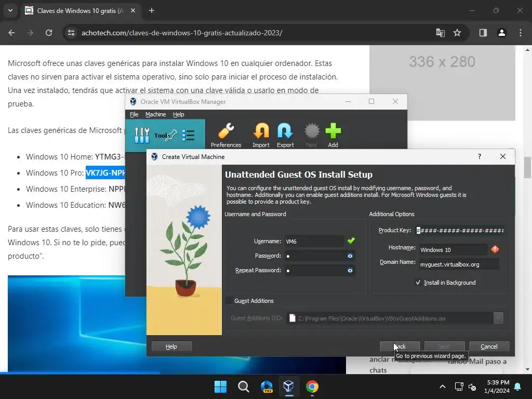Click the highlighted VK7JG-NPH key text

point(105,172)
